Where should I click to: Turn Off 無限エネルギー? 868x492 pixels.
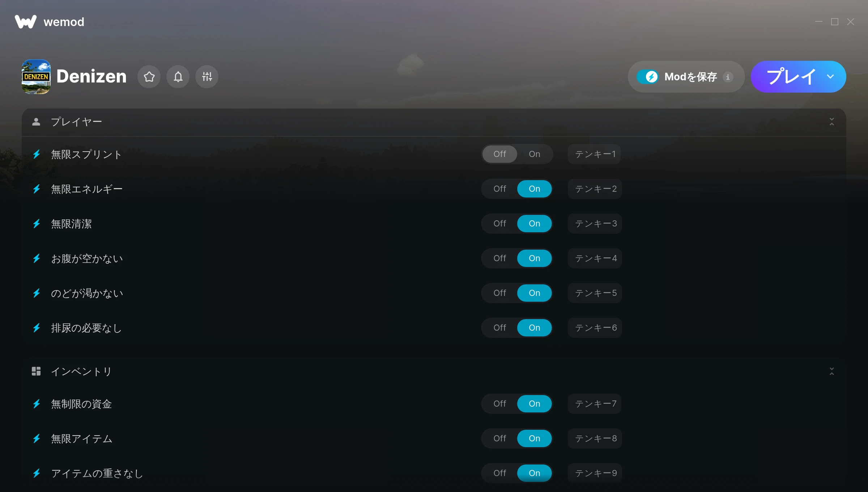500,189
